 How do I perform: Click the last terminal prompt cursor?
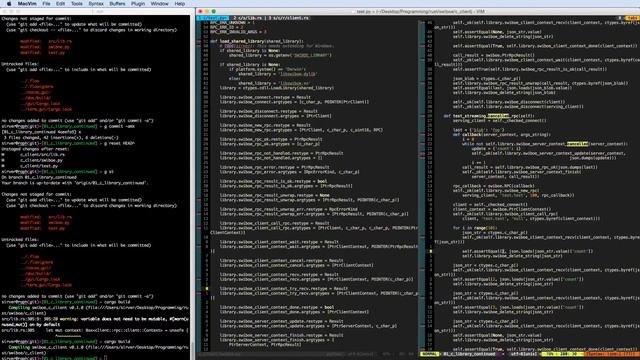click(104, 358)
